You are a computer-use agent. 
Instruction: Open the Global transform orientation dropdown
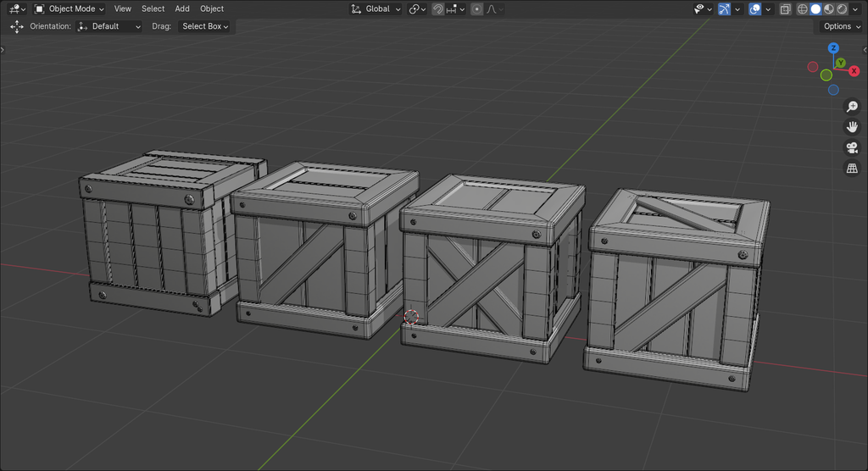click(x=376, y=8)
